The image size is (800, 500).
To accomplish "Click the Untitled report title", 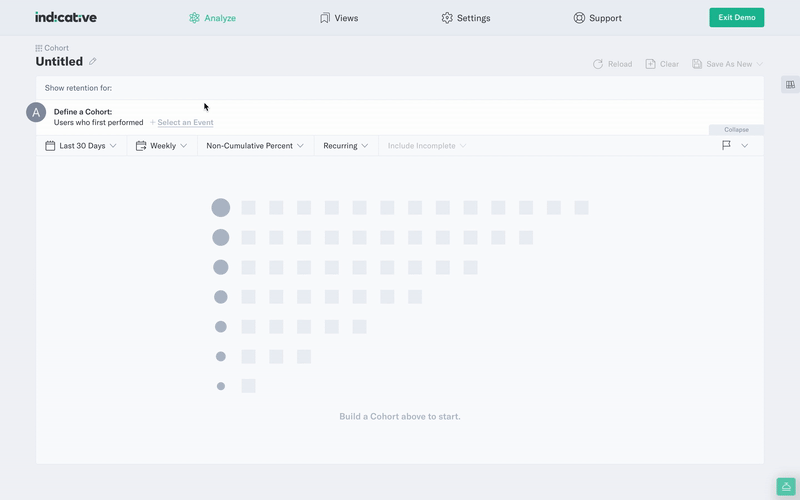I will click(x=59, y=61).
